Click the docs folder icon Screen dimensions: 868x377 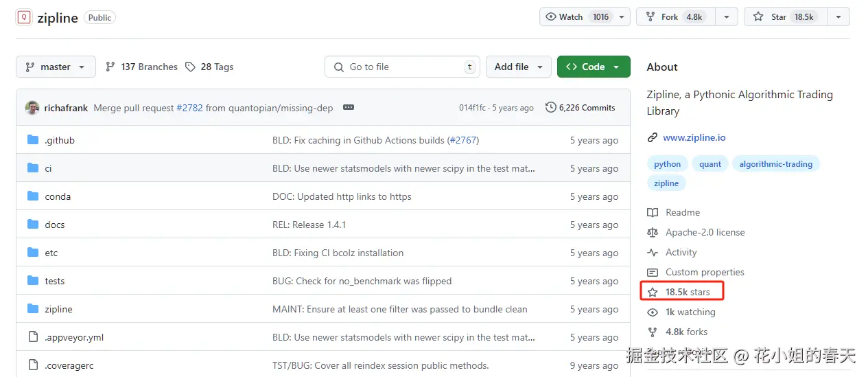[33, 225]
